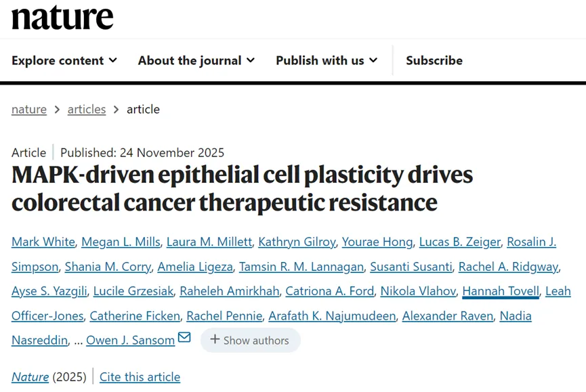Open the Cite this article link
The height and width of the screenshot is (392, 586).
pos(140,377)
